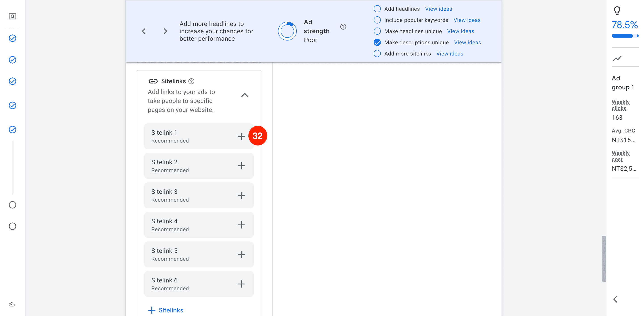This screenshot has width=644, height=316.
Task: Go to the previous ad strength suggestion
Action: click(x=144, y=31)
